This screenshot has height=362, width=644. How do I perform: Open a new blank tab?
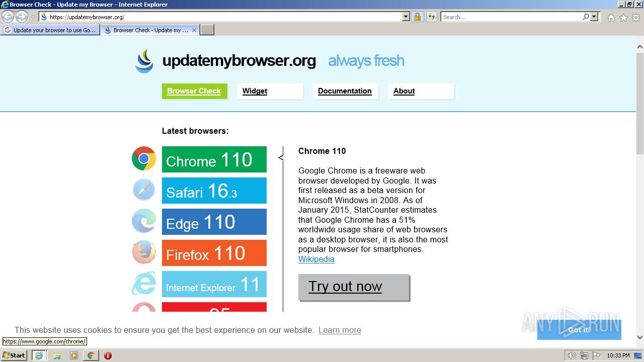click(207, 30)
